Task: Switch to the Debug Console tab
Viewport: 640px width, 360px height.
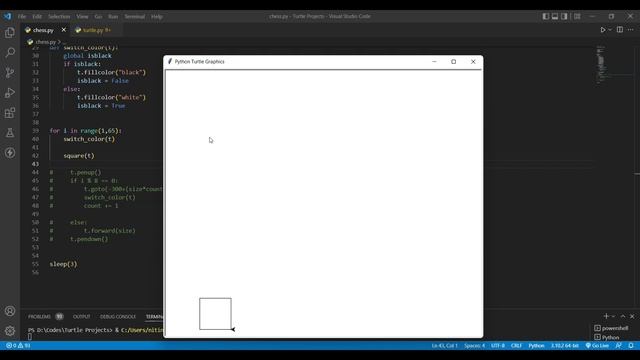Action: 118,317
